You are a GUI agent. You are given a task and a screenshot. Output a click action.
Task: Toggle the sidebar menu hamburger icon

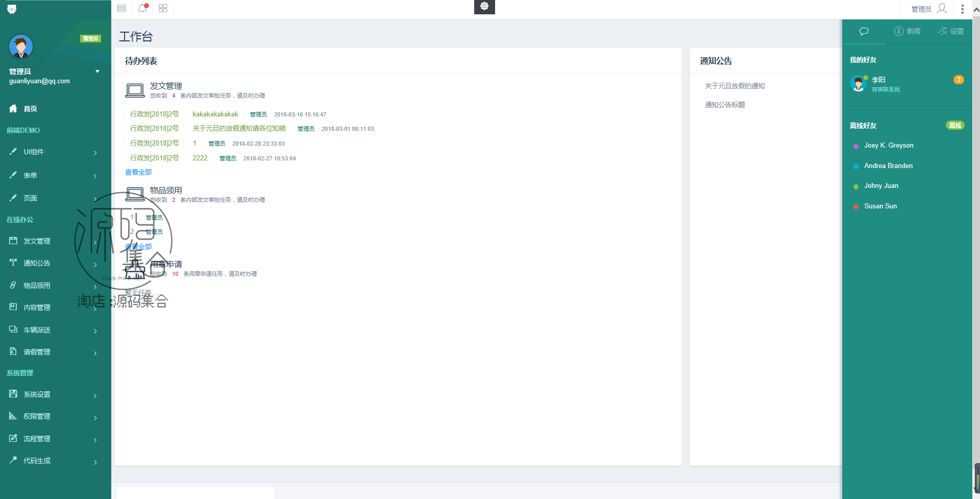(x=121, y=8)
